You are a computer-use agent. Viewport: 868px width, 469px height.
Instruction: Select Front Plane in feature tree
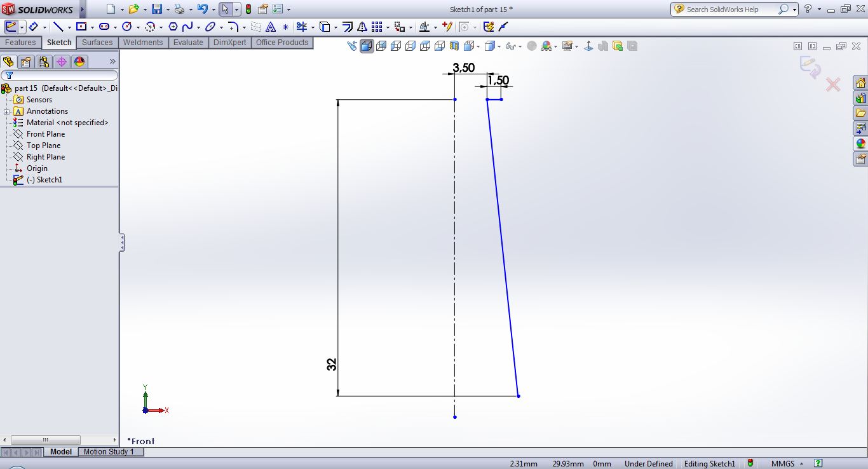point(45,134)
